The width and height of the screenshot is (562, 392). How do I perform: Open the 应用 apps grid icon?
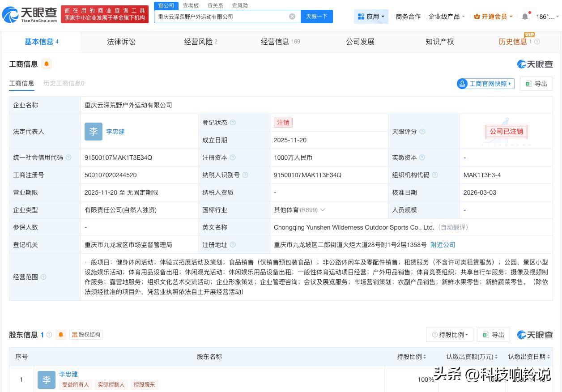pyautogui.click(x=362, y=16)
